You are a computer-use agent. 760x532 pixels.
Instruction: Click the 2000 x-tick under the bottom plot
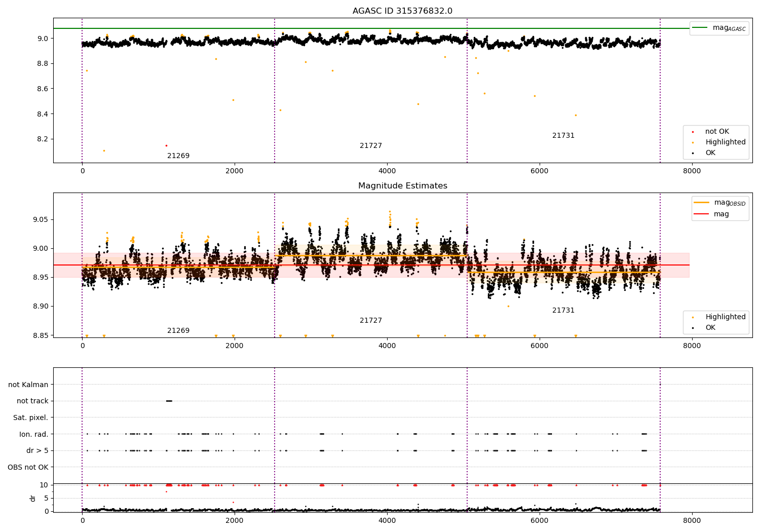point(235,520)
